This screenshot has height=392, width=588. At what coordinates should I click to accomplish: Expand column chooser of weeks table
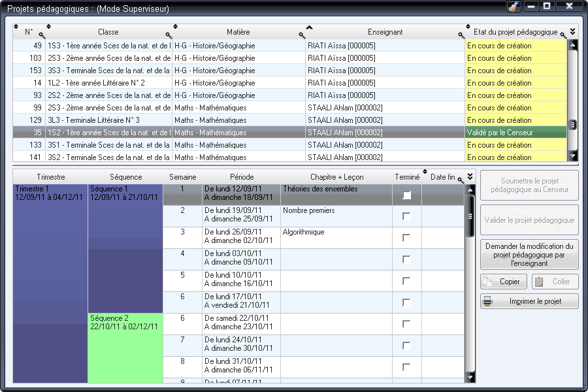click(470, 176)
